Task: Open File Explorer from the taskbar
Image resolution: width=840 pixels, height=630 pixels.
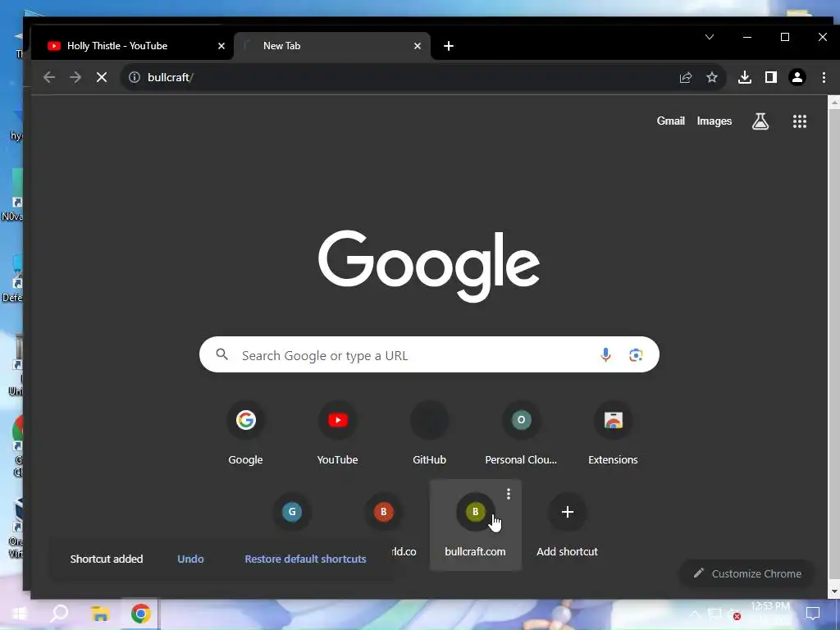Action: coord(100,614)
